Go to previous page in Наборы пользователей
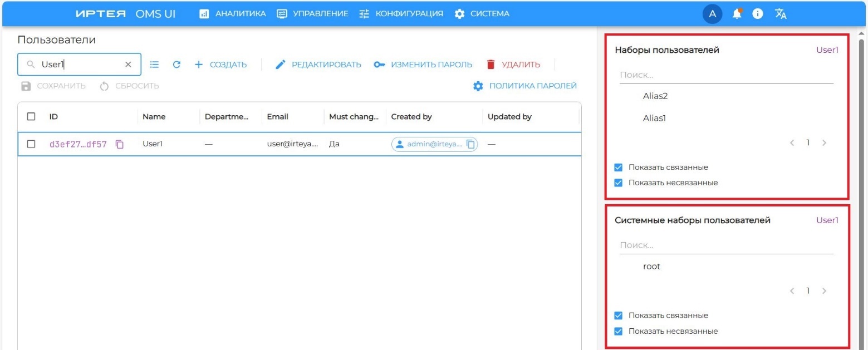Image resolution: width=868 pixels, height=350 pixels. coord(792,143)
